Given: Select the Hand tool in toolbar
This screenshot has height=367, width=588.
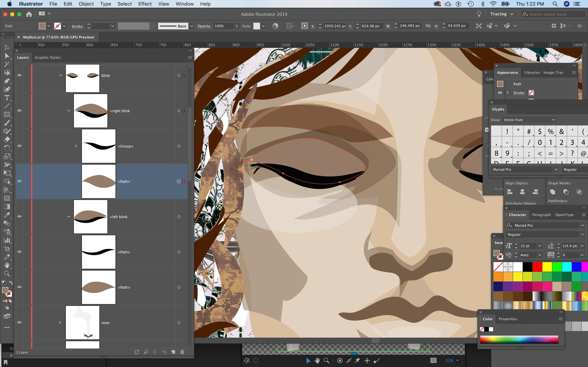Looking at the screenshot, I should [x=7, y=265].
